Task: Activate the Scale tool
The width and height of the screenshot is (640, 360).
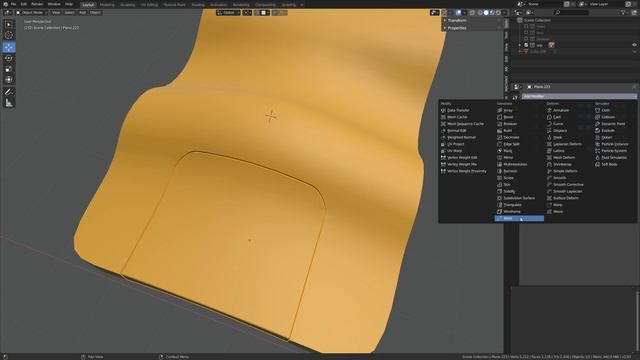Action: click(x=9, y=69)
